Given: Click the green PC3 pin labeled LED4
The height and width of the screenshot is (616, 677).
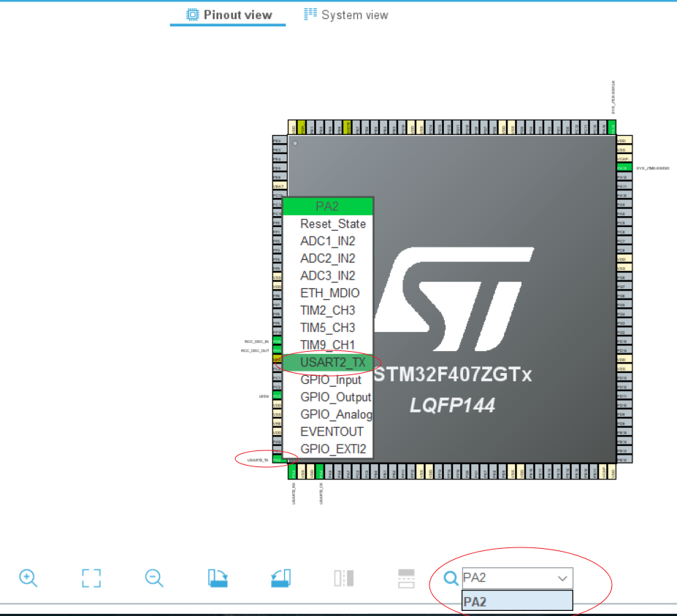Looking at the screenshot, I should click(x=278, y=396).
